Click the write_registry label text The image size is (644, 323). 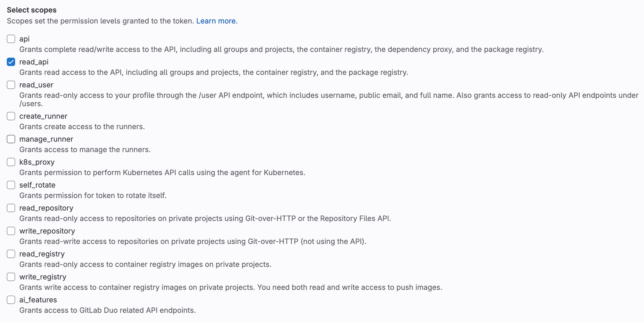[43, 277]
